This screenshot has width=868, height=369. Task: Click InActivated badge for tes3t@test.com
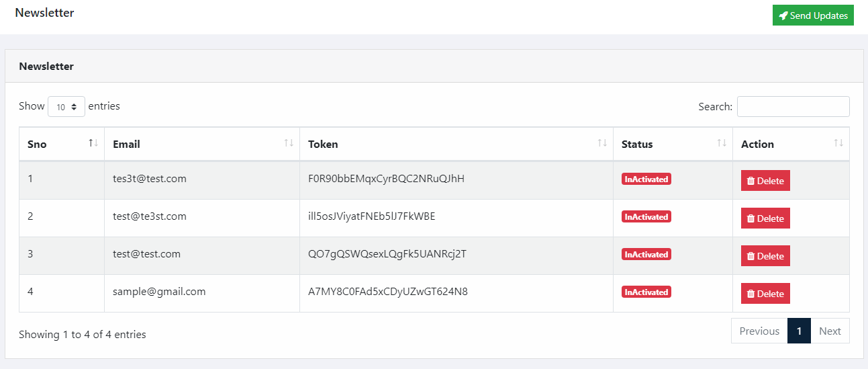pyautogui.click(x=646, y=179)
